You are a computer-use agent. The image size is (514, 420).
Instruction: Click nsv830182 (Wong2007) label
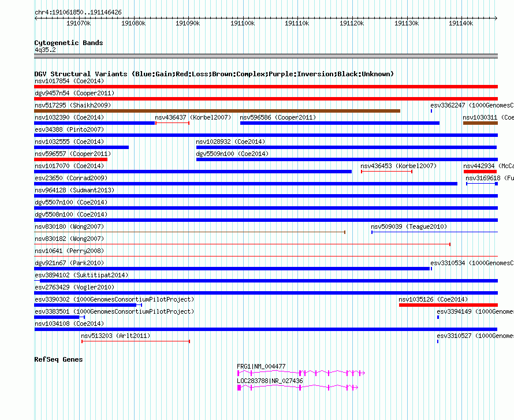pyautogui.click(x=69, y=239)
